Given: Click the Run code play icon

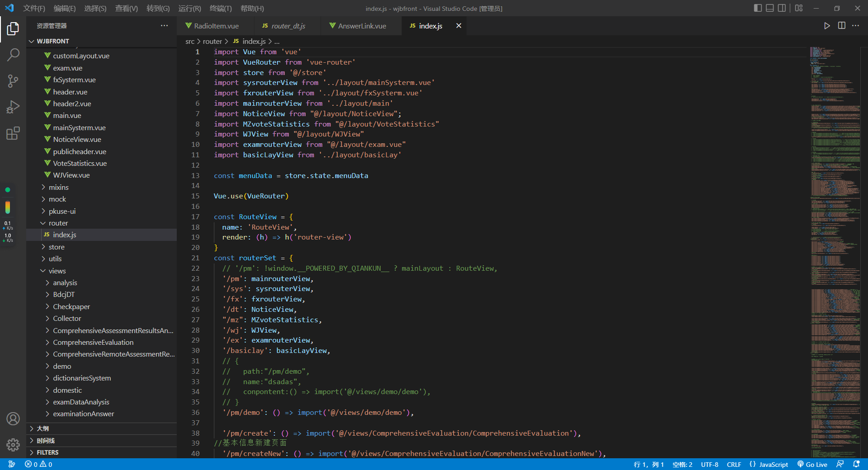Looking at the screenshot, I should pos(827,26).
